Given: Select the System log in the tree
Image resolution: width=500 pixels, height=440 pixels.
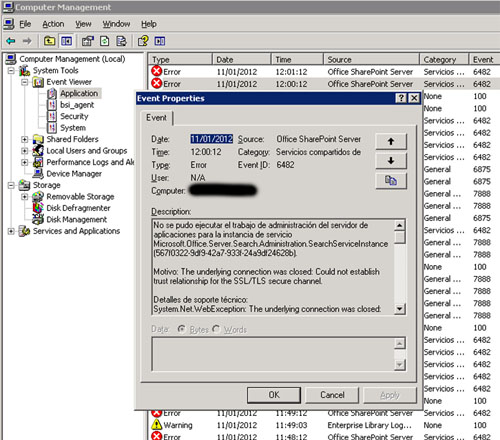Looking at the screenshot, I should point(73,128).
